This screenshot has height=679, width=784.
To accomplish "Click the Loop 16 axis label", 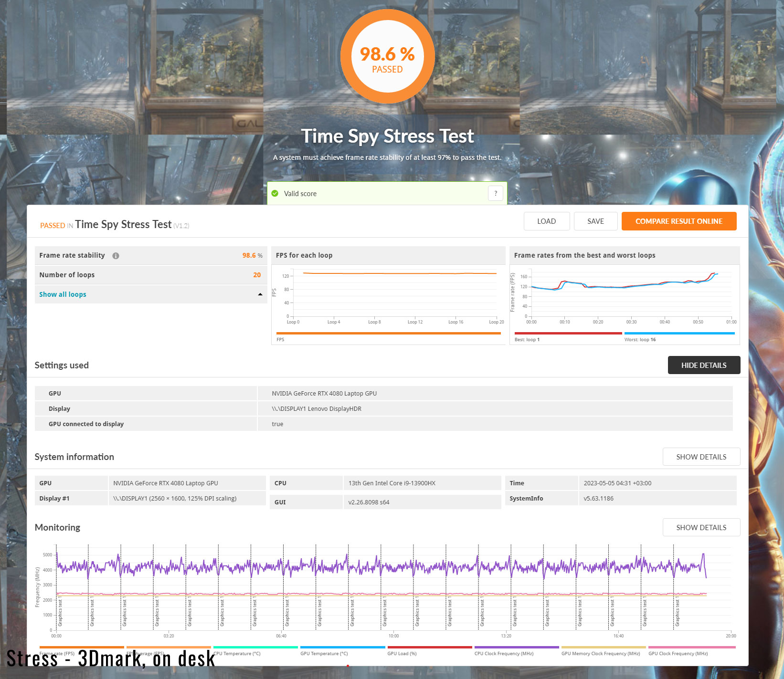I will (x=456, y=322).
